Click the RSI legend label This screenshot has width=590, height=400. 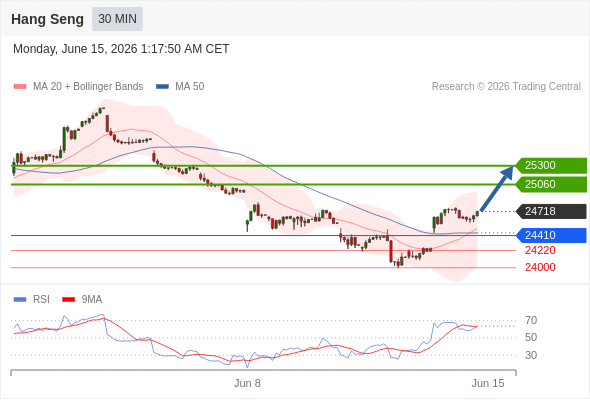pyautogui.click(x=41, y=300)
